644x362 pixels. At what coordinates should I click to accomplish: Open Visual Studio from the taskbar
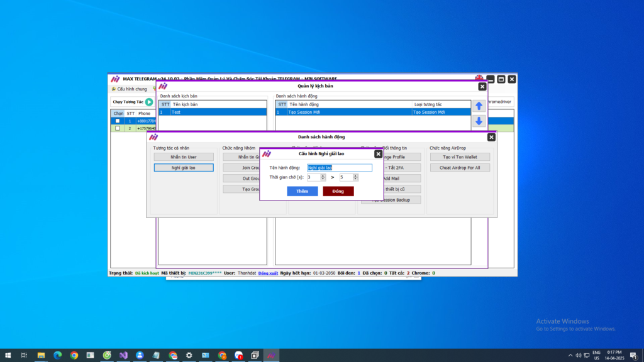tap(124, 355)
